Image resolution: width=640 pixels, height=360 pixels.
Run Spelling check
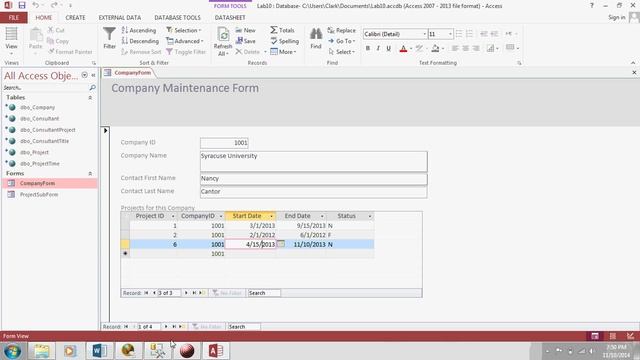284,41
